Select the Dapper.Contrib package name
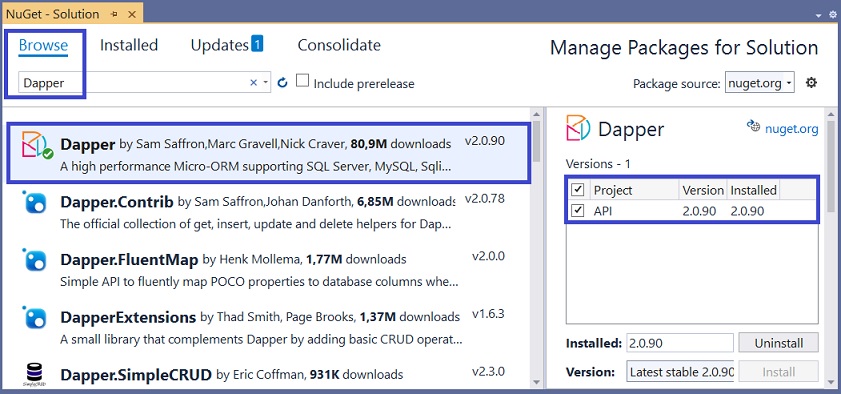The height and width of the screenshot is (394, 841). point(116,202)
